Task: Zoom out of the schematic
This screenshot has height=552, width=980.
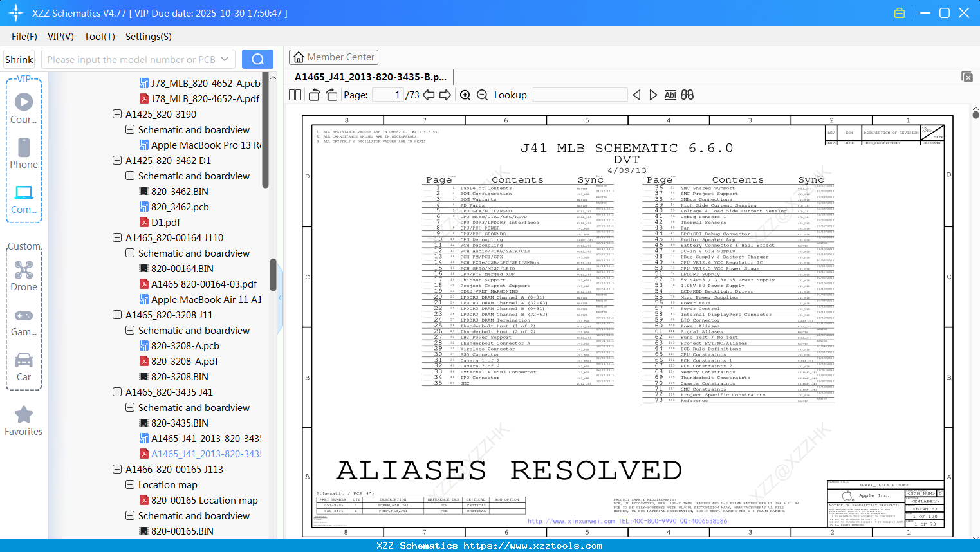Action: (x=482, y=95)
